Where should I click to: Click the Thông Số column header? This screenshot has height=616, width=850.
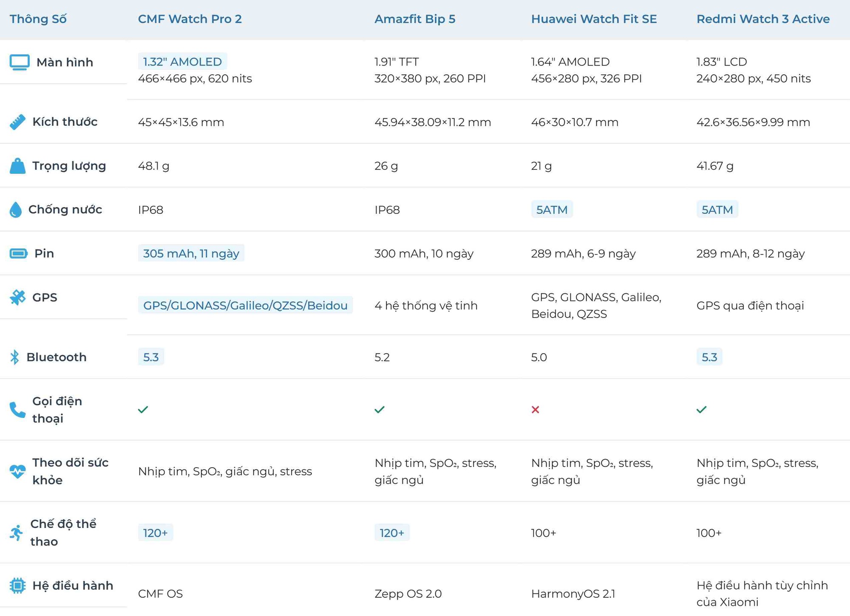[38, 19]
